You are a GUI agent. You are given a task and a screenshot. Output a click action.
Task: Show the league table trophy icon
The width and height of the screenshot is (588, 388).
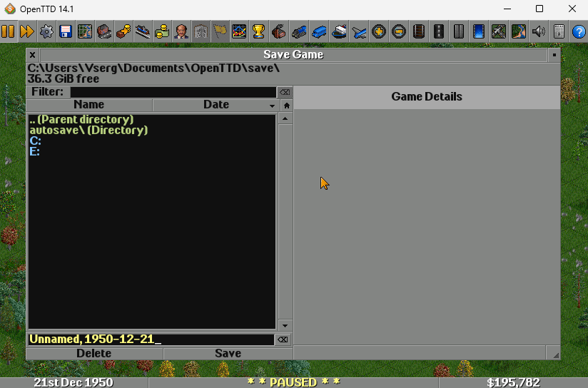point(258,31)
